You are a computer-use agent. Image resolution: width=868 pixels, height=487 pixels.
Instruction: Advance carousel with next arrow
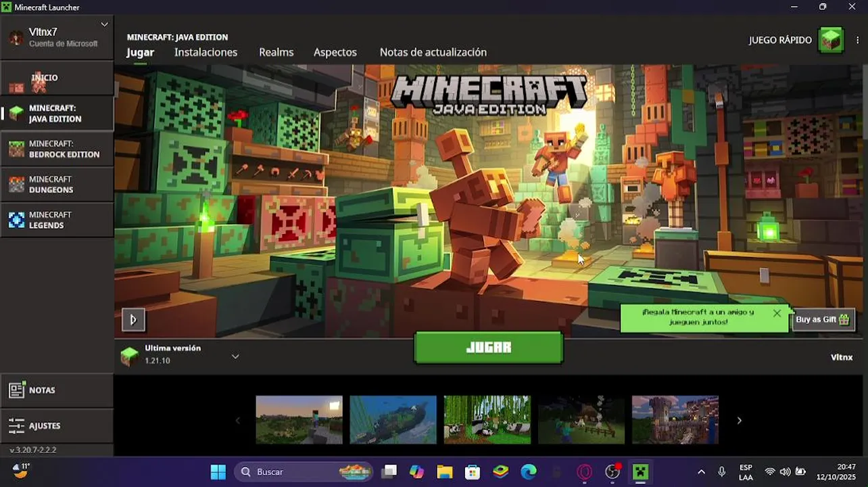[739, 421]
